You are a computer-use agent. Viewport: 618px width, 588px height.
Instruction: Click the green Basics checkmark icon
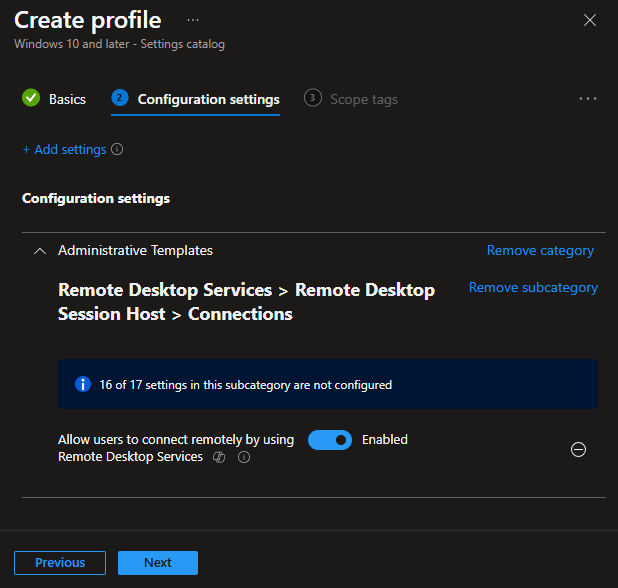(31, 98)
